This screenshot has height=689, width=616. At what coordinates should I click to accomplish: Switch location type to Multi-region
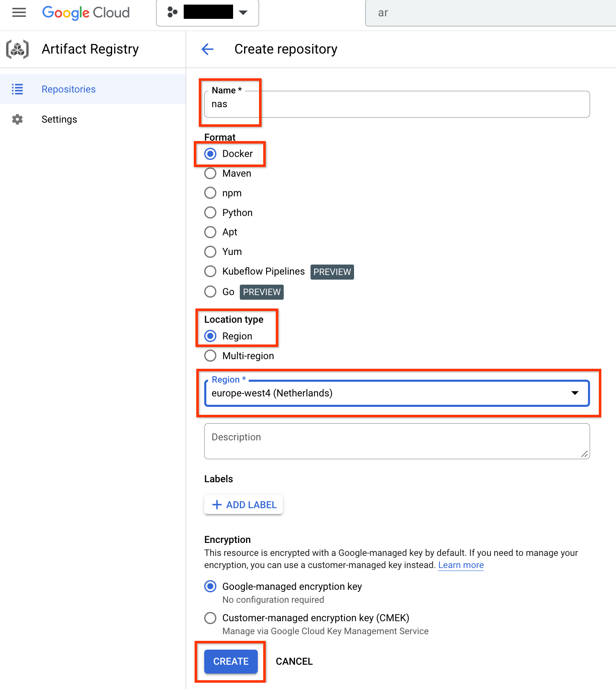pyautogui.click(x=210, y=355)
